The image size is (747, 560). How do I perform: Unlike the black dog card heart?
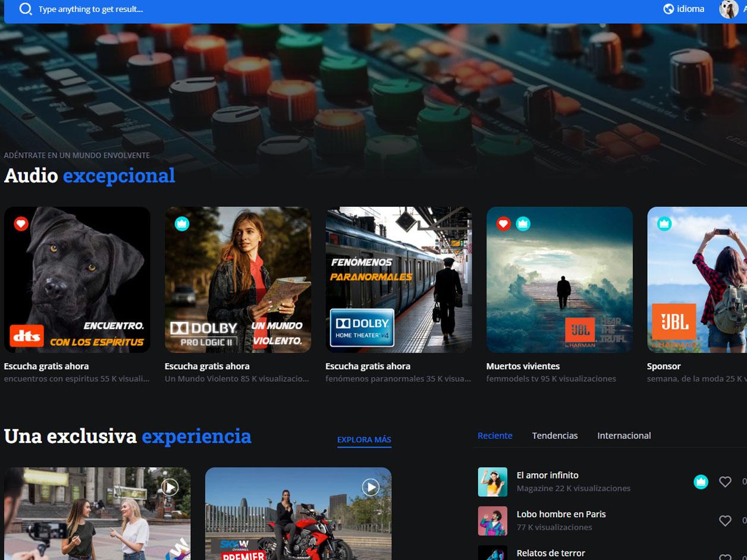(21, 224)
